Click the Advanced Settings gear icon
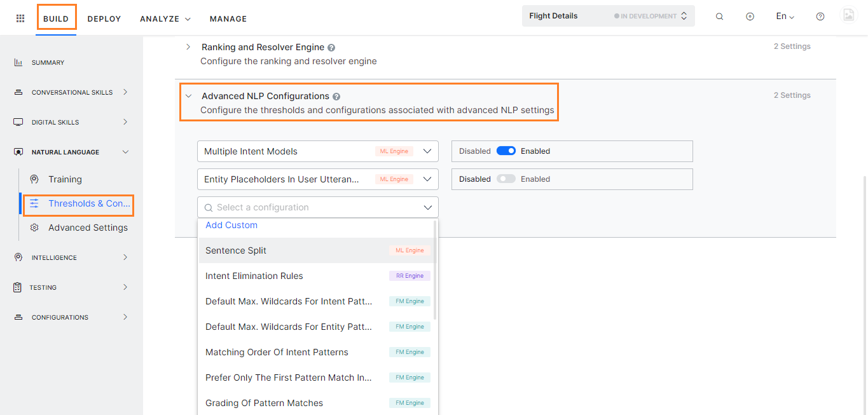Viewport: 868px width, 415px height. (36, 227)
